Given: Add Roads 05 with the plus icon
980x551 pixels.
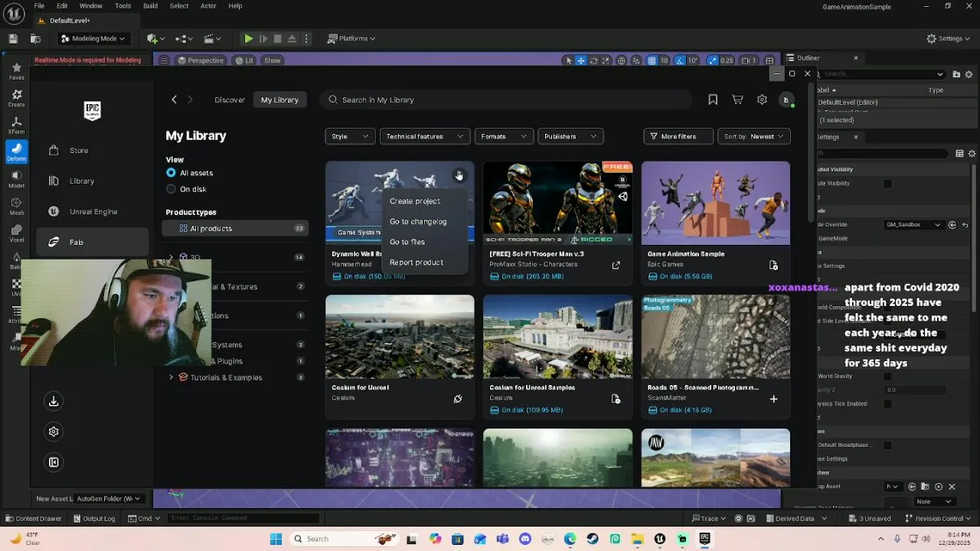Looking at the screenshot, I should pyautogui.click(x=773, y=399).
